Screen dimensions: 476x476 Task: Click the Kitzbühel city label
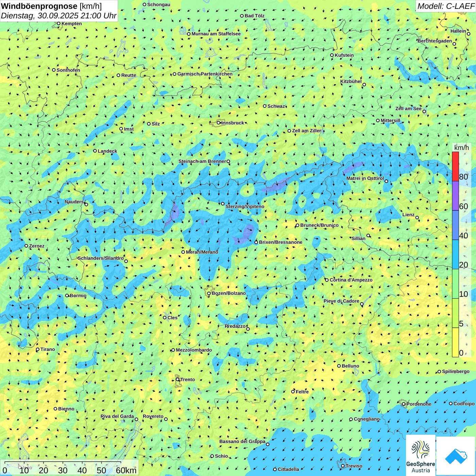point(351,81)
